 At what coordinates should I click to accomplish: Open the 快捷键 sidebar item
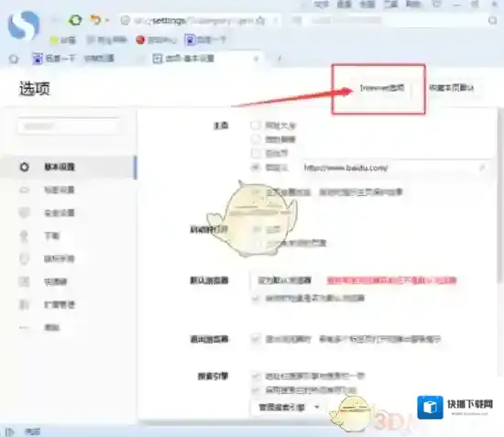coord(55,282)
